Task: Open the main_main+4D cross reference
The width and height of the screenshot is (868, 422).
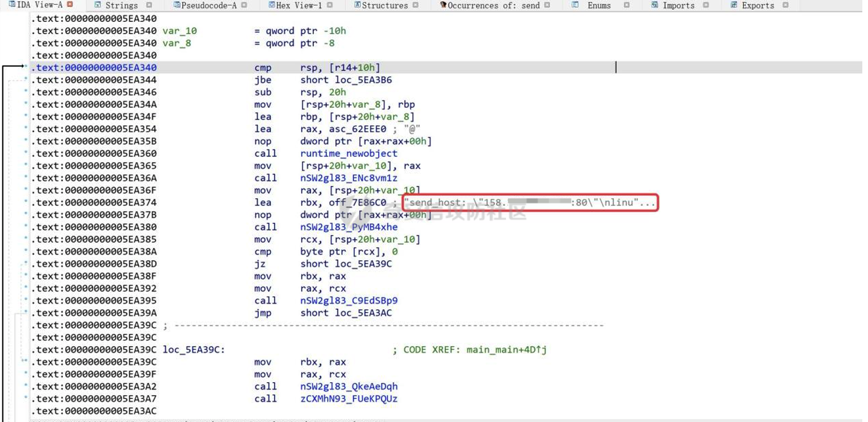Action: (506, 350)
